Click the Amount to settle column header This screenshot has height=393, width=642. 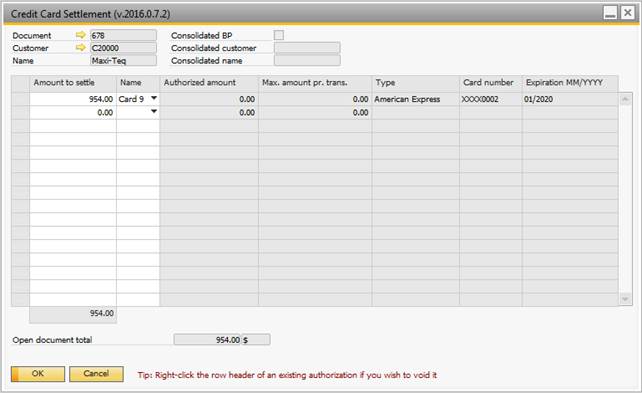(x=73, y=83)
